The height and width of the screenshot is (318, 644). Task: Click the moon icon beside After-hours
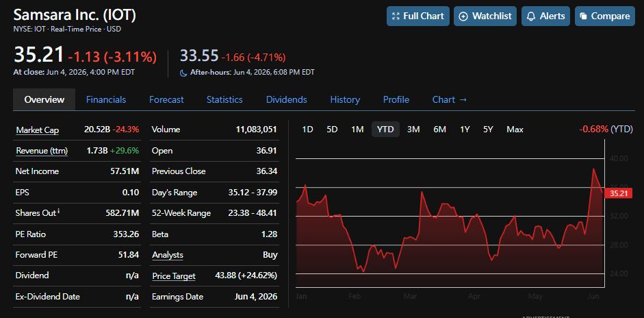coord(183,73)
